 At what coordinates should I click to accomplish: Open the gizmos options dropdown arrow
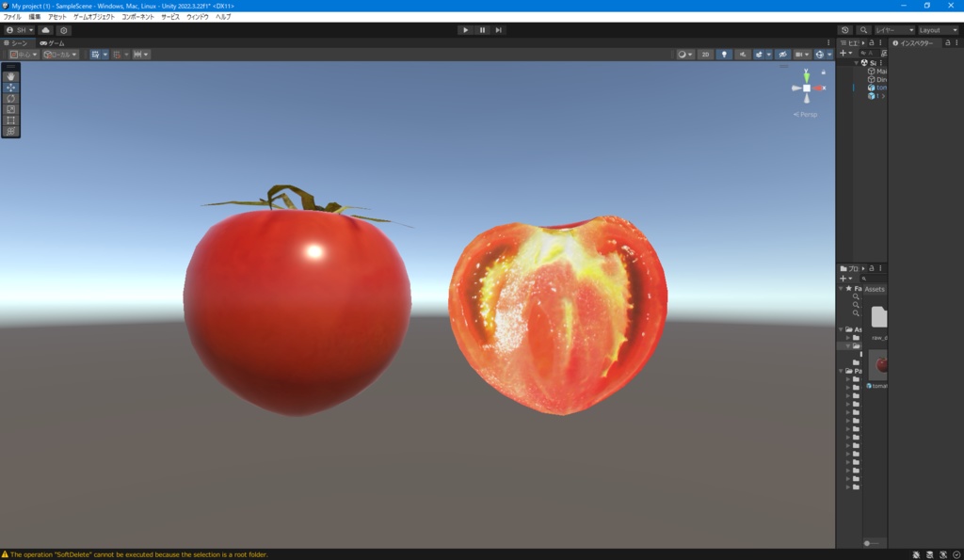pos(829,55)
